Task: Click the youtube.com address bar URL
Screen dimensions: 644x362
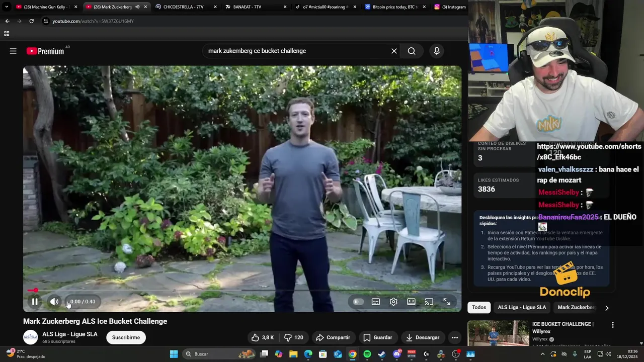Action: tap(93, 21)
